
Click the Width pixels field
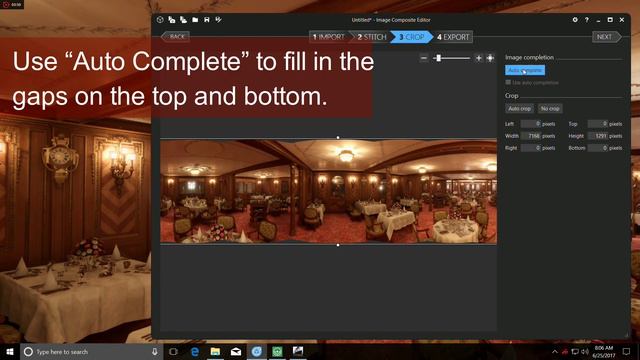pos(531,136)
